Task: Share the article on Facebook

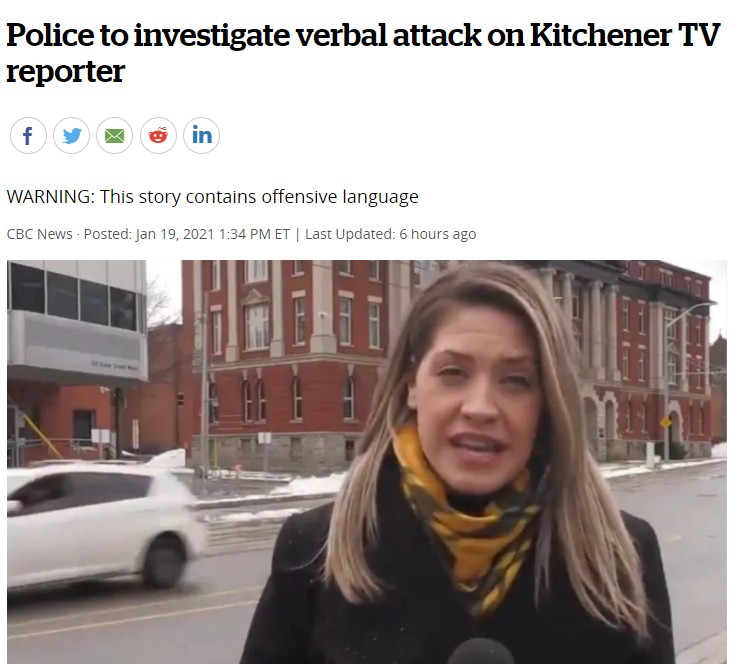Action: [x=28, y=136]
